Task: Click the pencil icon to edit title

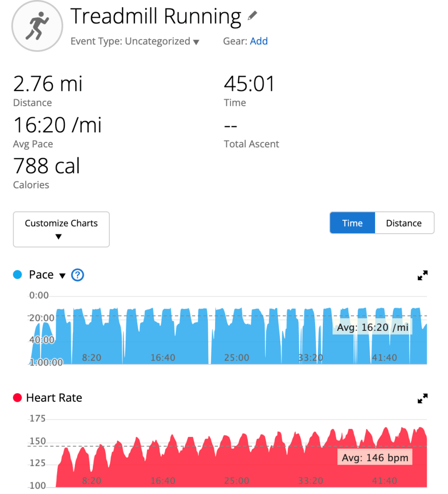Action: [x=252, y=16]
